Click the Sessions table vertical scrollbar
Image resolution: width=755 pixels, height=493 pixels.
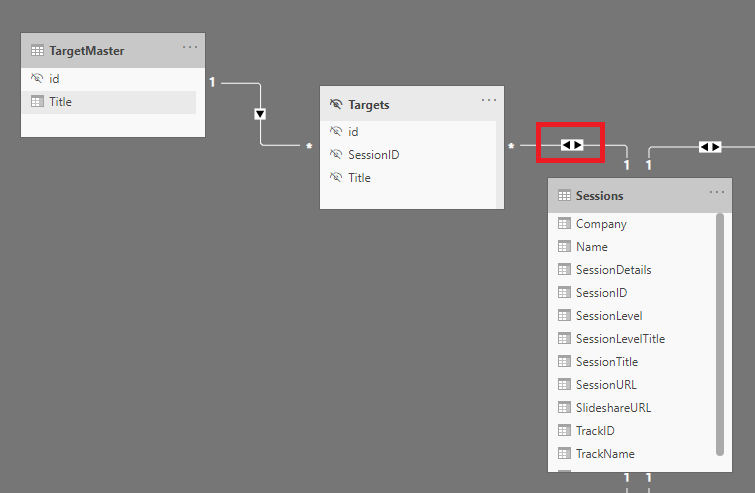tap(720, 334)
